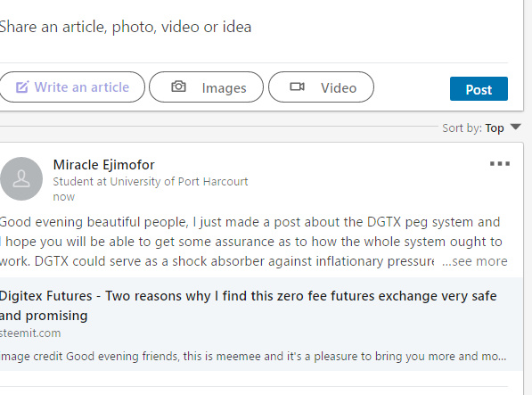
Task: Click the Write an article label
Action: click(82, 87)
